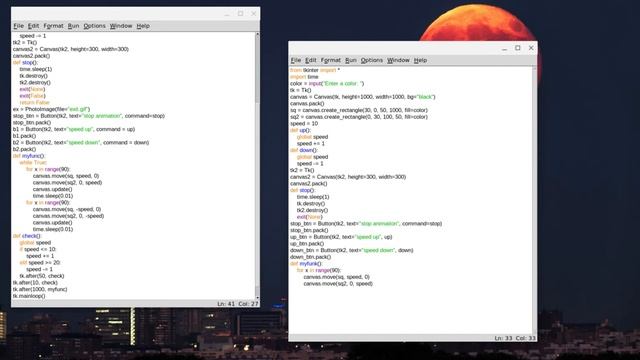Screen dimensions: 640x360
Task: Click 'def check():' line in left window
Action: point(27,236)
